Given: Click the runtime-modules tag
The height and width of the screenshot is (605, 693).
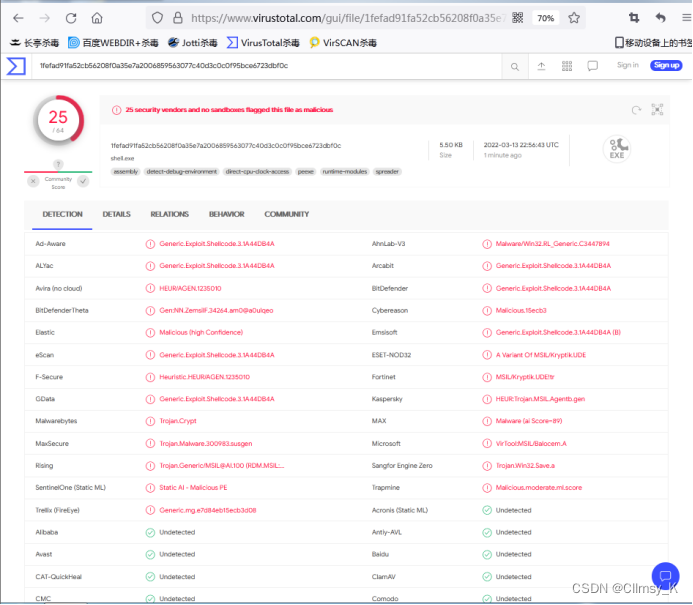Looking at the screenshot, I should (x=345, y=172).
